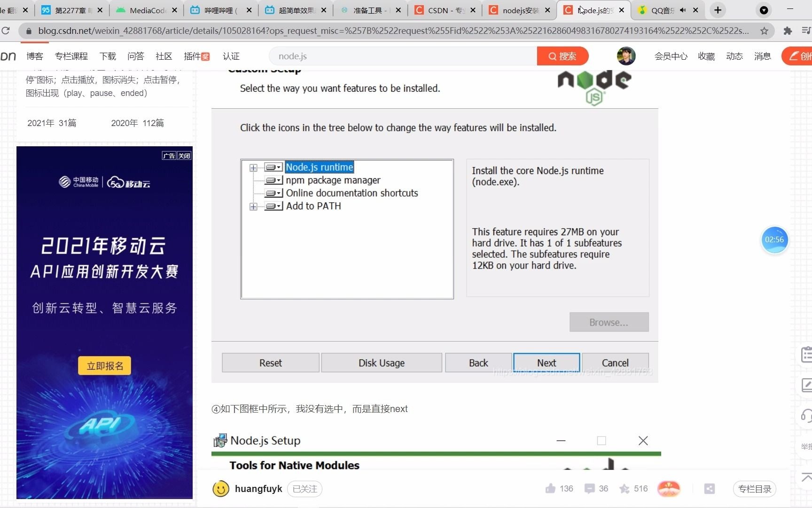Click 立即报名 in the ad banner
The height and width of the screenshot is (508, 812).
[105, 365]
